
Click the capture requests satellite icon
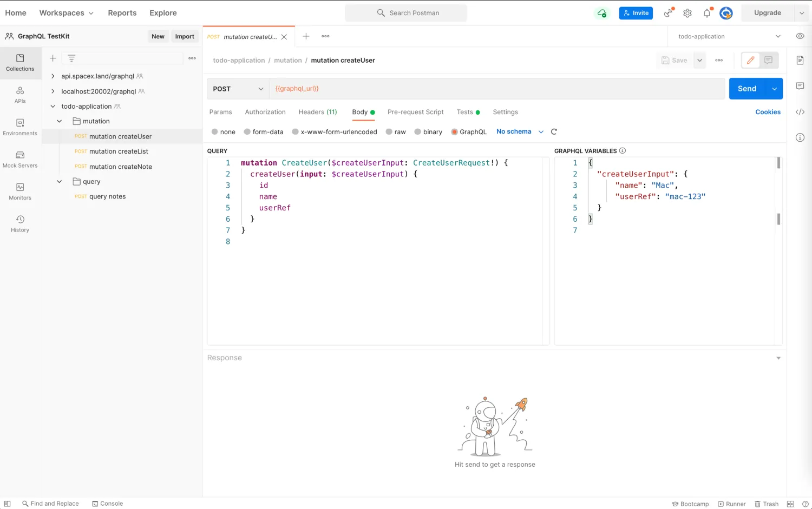[669, 12]
